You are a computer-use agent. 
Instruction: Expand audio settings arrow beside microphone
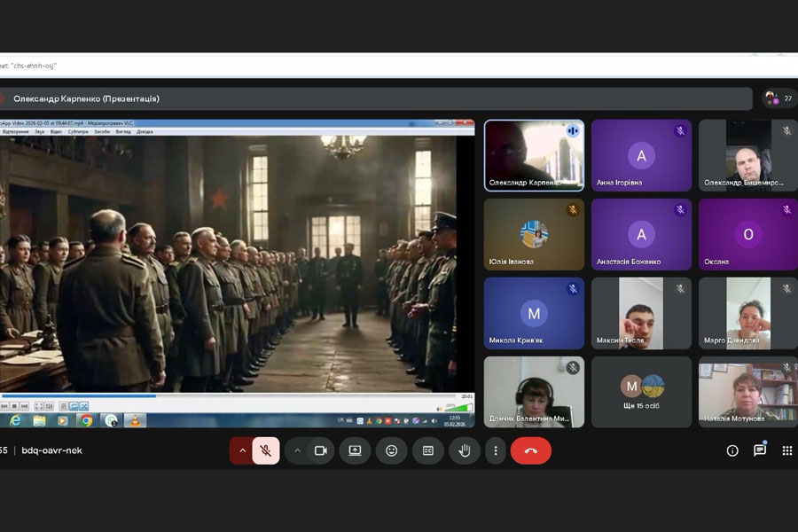tap(242, 450)
